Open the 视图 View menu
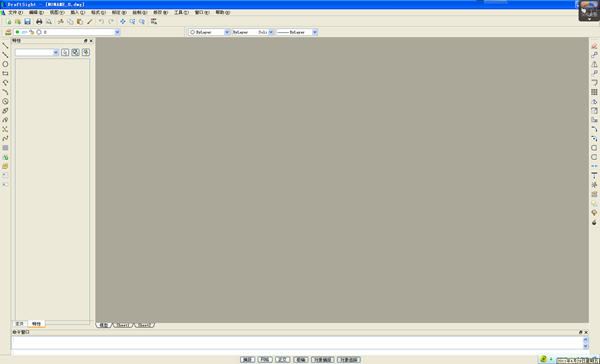 coord(57,13)
